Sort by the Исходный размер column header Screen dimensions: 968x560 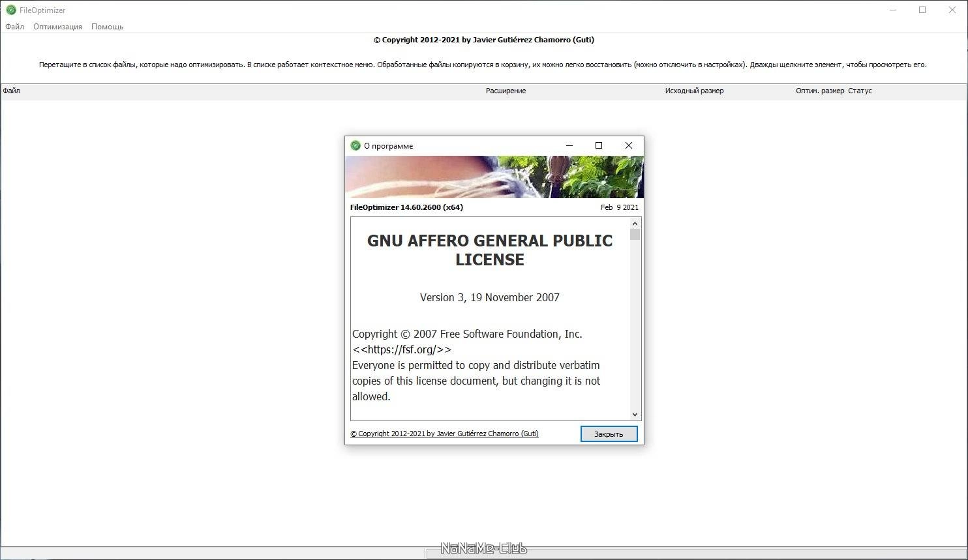[694, 91]
